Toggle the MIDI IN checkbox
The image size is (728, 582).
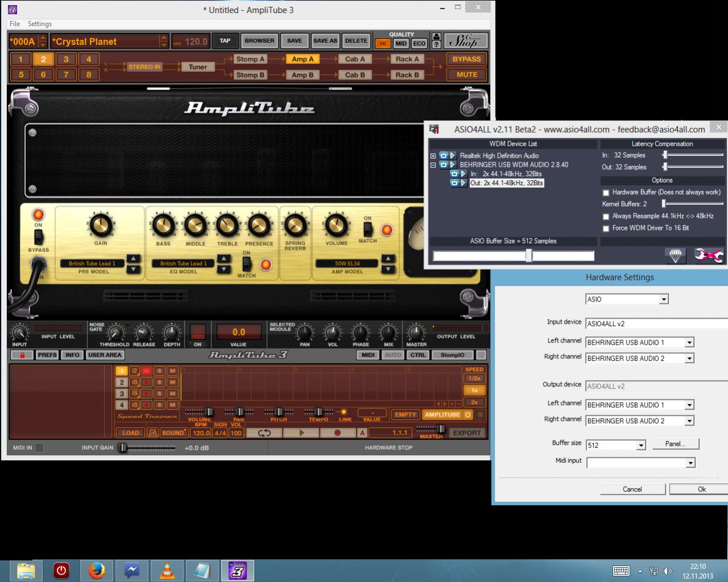39,448
